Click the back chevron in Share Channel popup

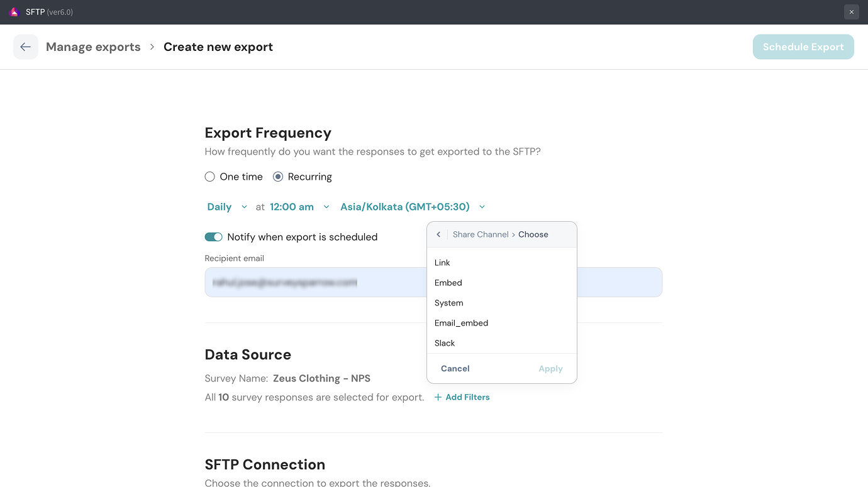[438, 234]
